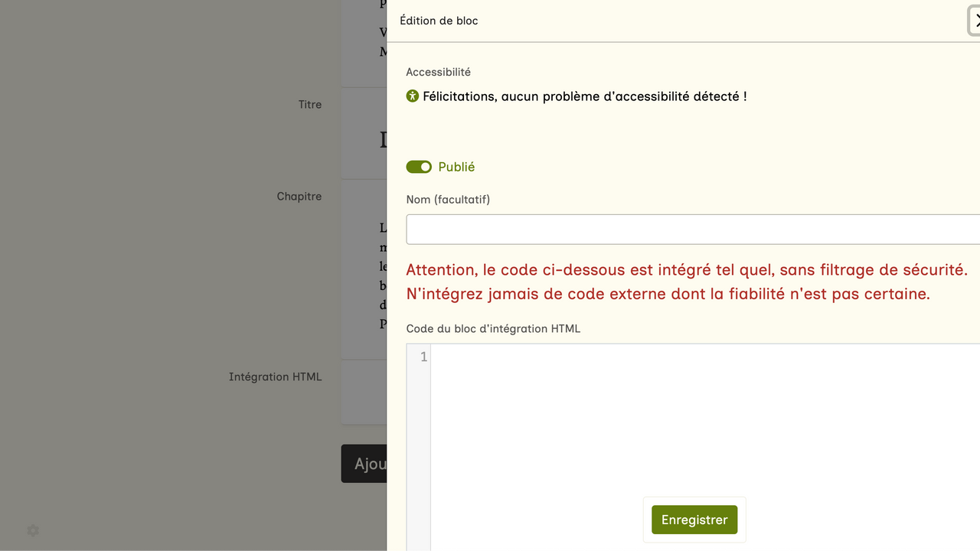Screen dimensions: 980x551
Task: Click the Nom (facultatif) field label
Action: [x=448, y=200]
